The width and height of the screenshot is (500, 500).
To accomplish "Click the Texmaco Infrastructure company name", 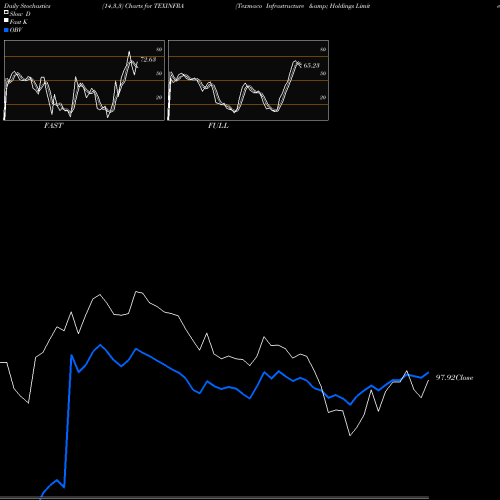I will [303, 6].
